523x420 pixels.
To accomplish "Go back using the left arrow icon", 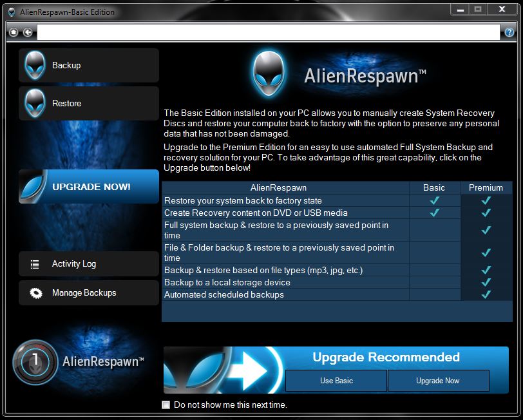I will pyautogui.click(x=28, y=32).
